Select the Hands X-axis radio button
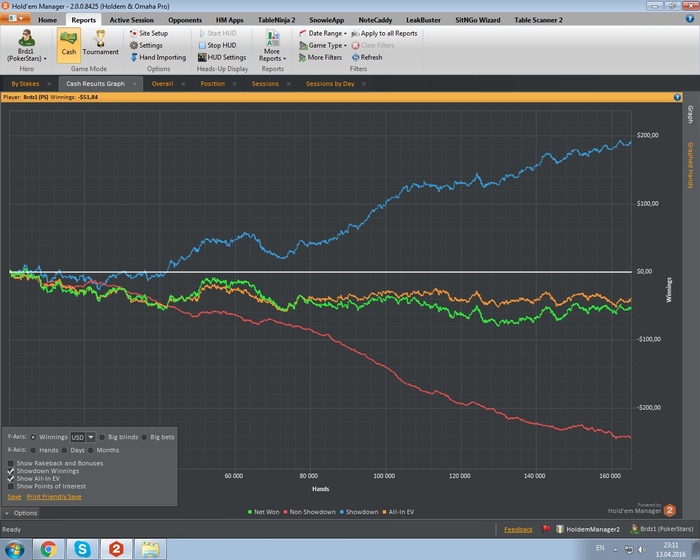This screenshot has height=560, width=700. pos(33,450)
